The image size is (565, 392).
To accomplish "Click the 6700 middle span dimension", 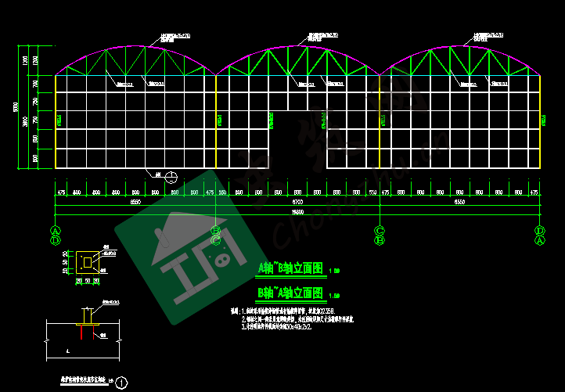I will tap(297, 202).
